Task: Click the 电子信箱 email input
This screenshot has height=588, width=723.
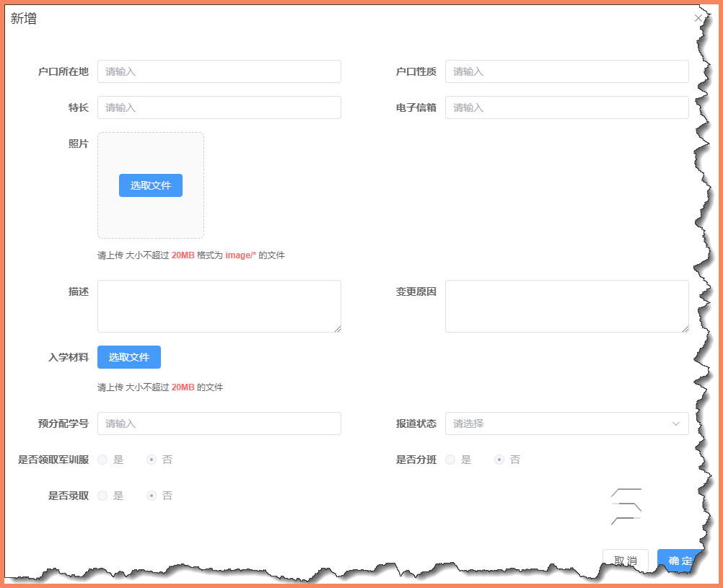Action: [566, 107]
